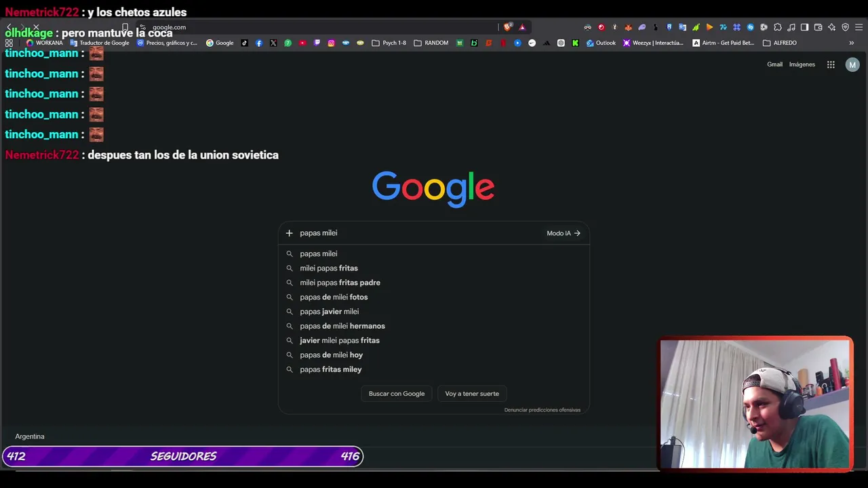
Task: Select suggestion 'papas de milei hoy'
Action: coord(434,355)
